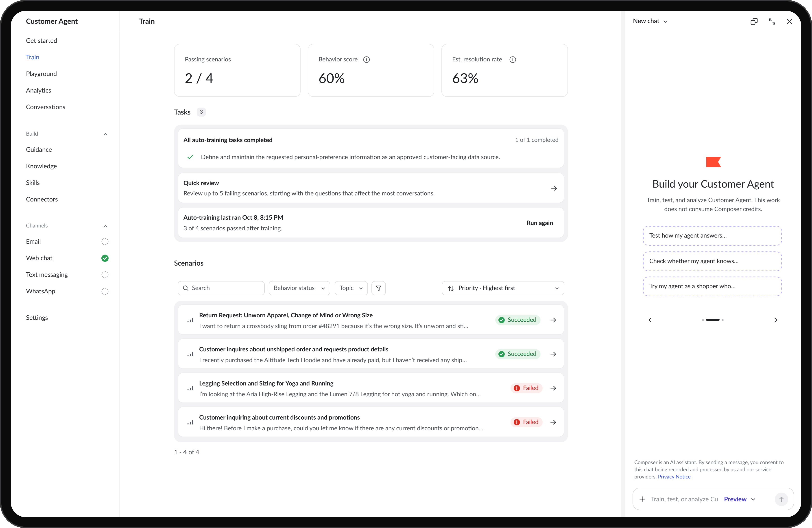This screenshot has height=528, width=812.
Task: Click the Email channel status circle
Action: [105, 241]
